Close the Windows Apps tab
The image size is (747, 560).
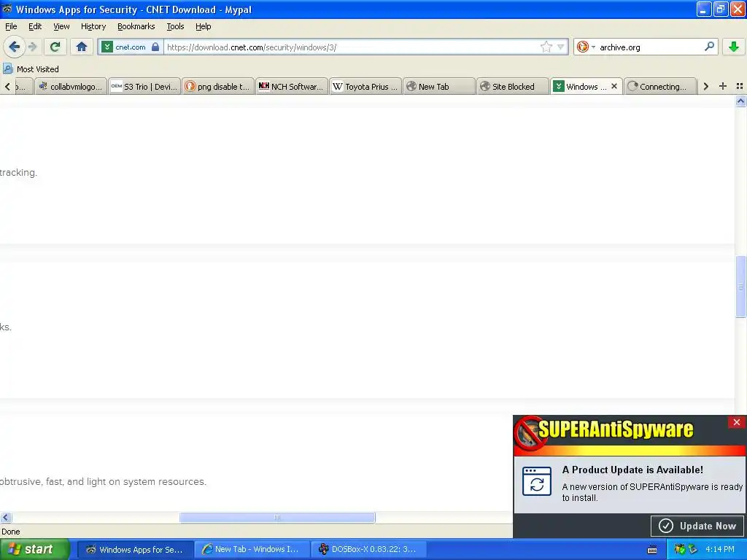(614, 86)
